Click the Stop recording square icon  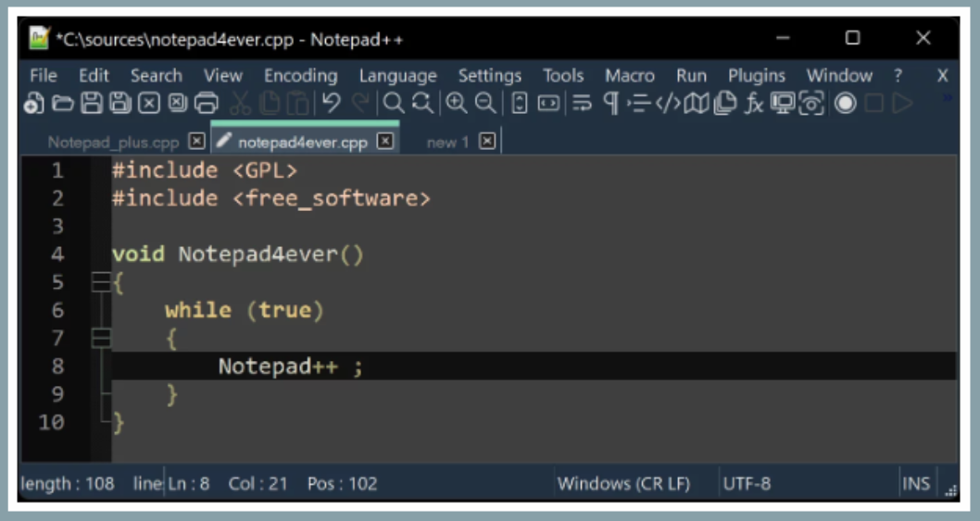click(x=874, y=103)
